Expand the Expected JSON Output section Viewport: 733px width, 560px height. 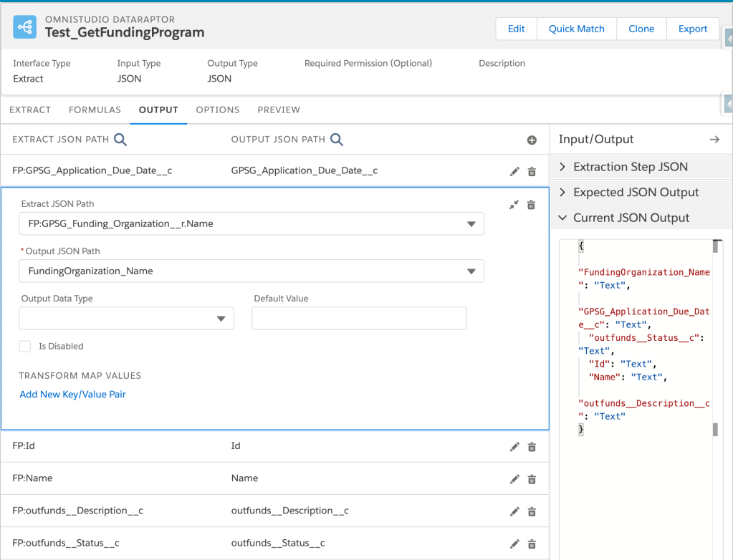coord(636,193)
